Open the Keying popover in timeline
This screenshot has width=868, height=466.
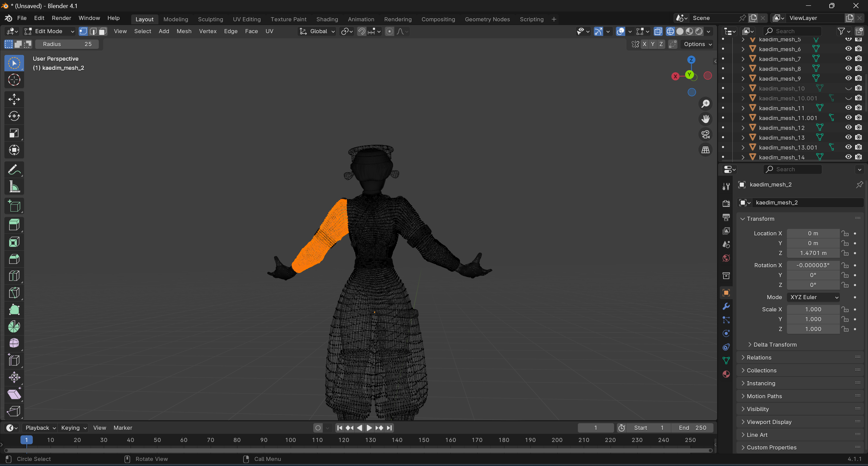pos(74,428)
